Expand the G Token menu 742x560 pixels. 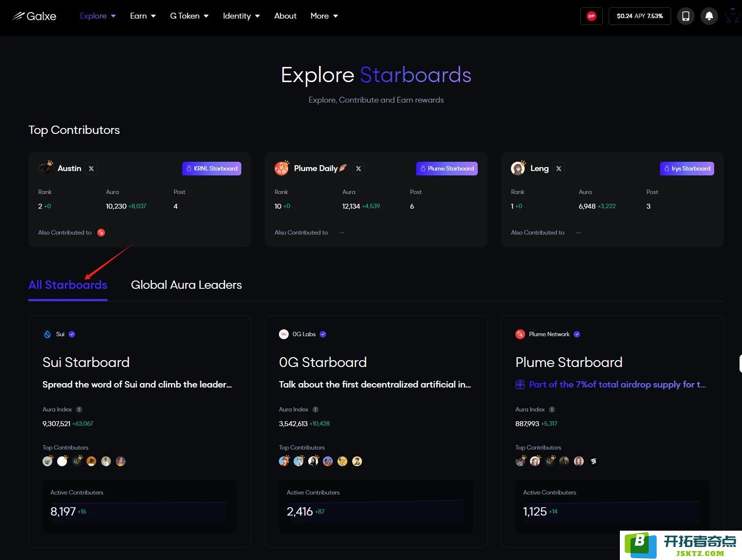[190, 16]
